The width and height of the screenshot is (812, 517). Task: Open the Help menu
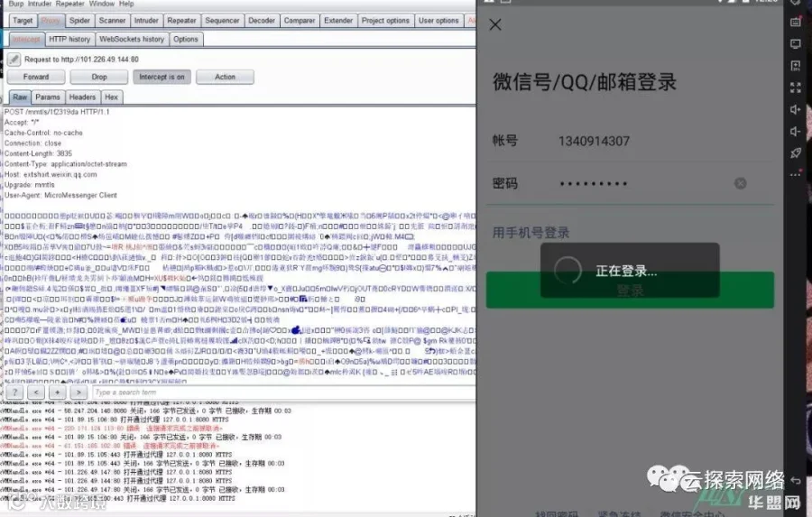click(126, 4)
